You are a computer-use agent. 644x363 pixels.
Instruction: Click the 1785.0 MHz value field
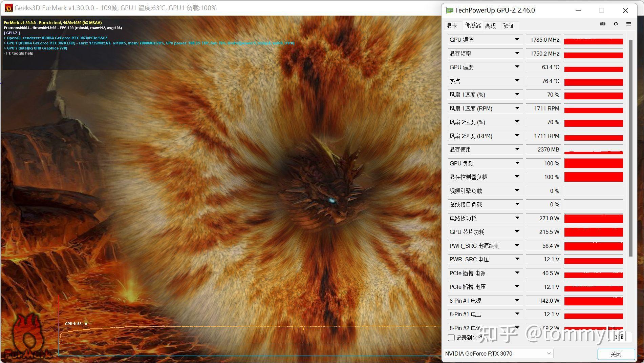click(543, 40)
